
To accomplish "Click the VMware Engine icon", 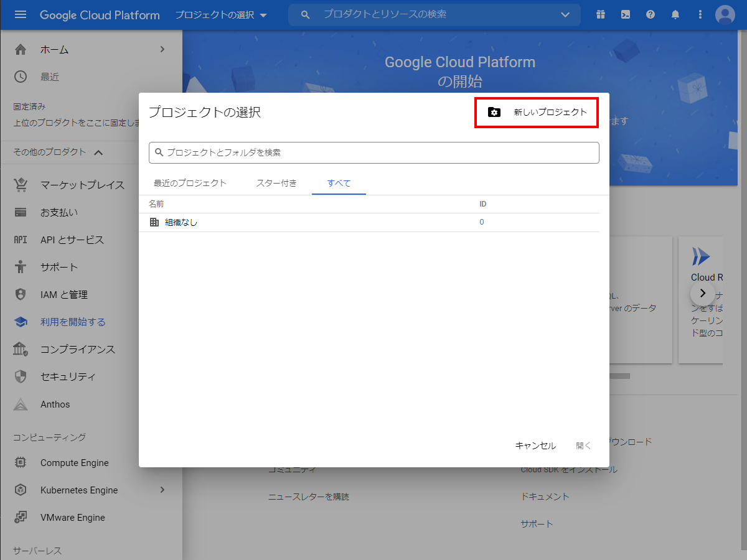I will pos(21,517).
